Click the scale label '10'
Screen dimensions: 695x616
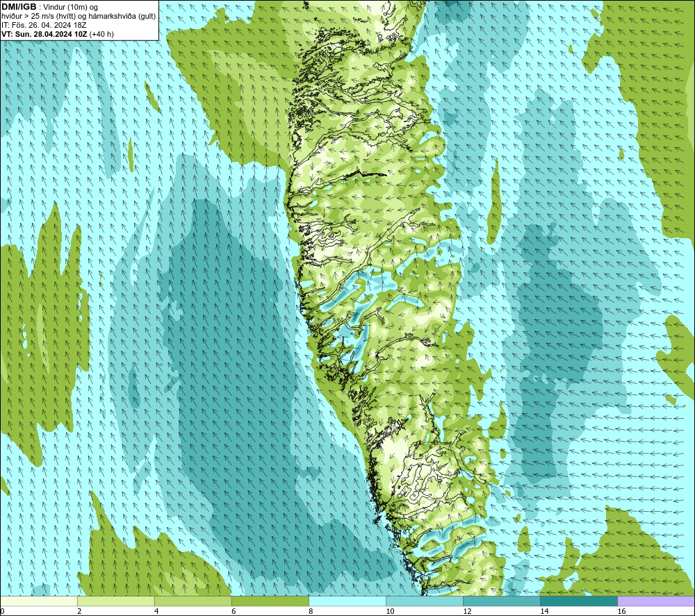tap(390, 612)
